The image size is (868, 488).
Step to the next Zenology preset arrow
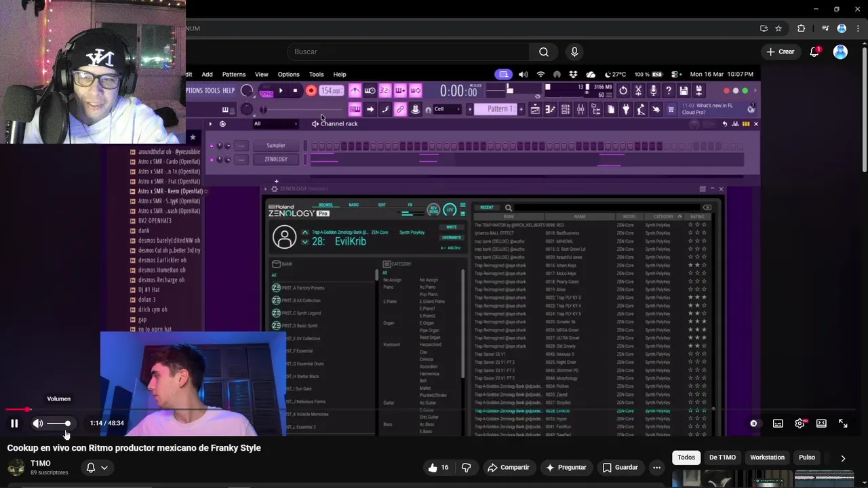[305, 242]
